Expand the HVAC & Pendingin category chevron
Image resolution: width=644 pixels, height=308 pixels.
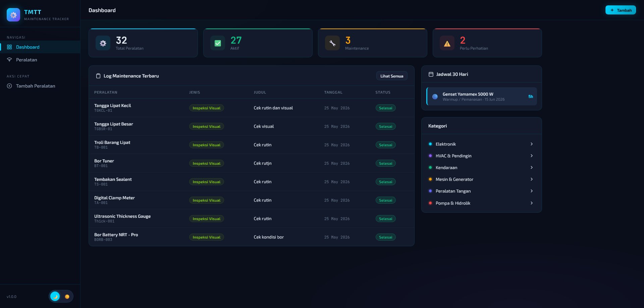(532, 156)
